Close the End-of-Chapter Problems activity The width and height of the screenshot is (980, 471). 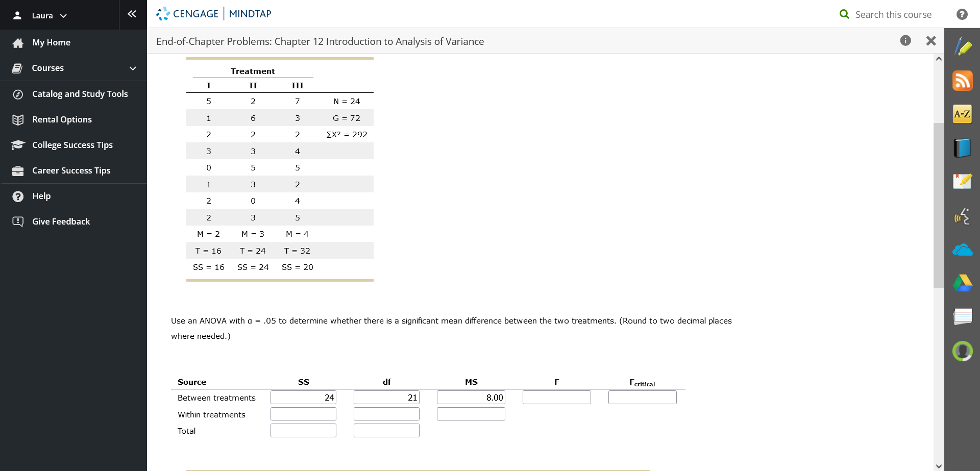[x=931, y=41]
